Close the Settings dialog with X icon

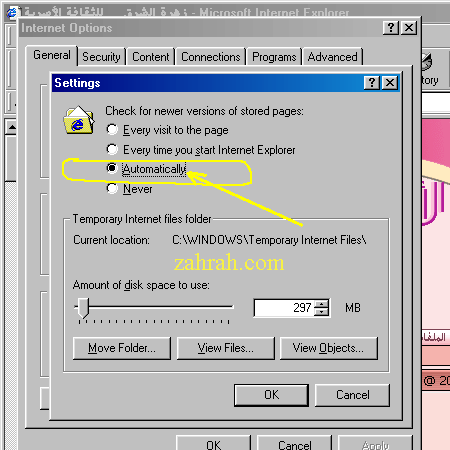tap(390, 83)
